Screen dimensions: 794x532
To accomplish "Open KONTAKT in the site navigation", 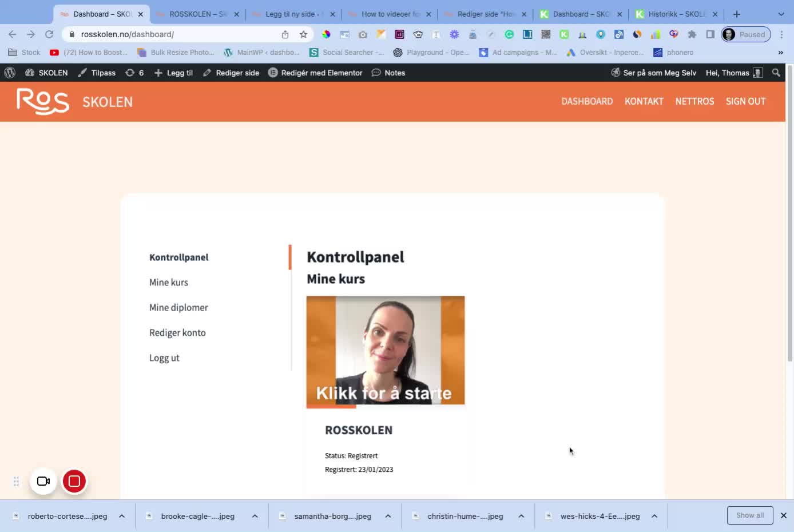I will click(x=644, y=101).
